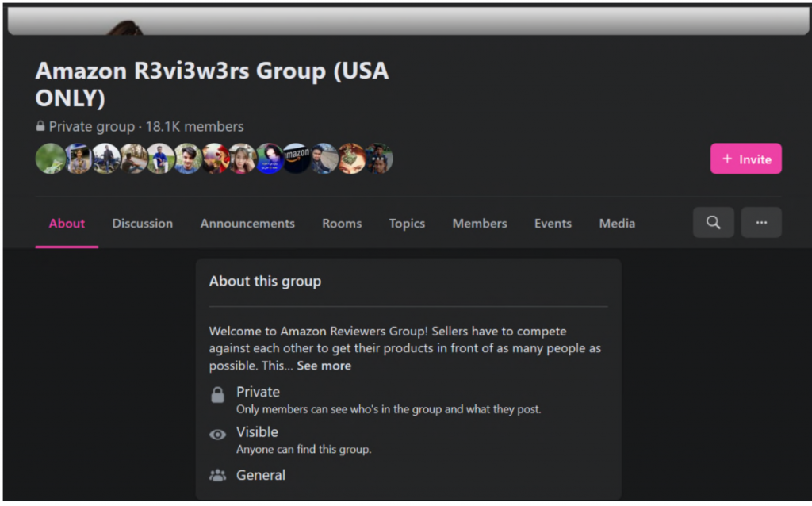Click the "General" group type label
The height and width of the screenshot is (506, 812).
click(x=260, y=475)
